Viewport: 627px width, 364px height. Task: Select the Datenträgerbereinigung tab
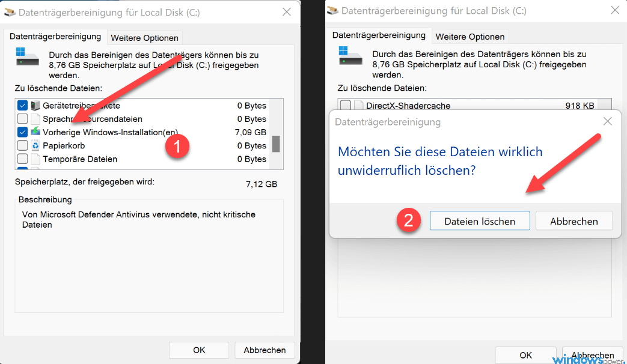(56, 36)
